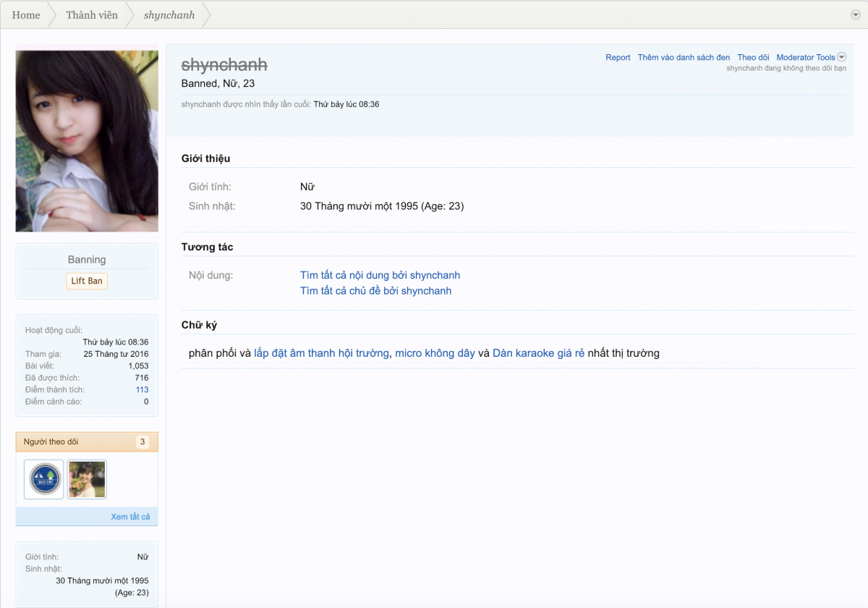
Task: Click the Report link
Action: (618, 57)
